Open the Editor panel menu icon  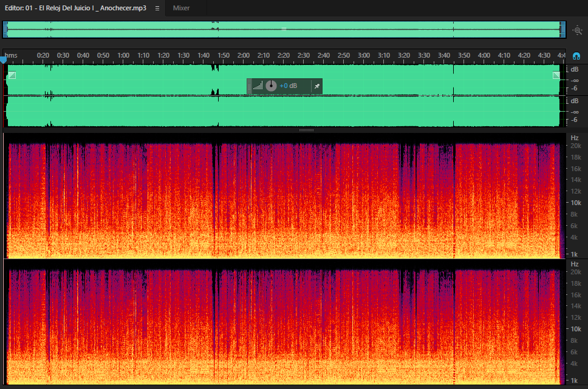pyautogui.click(x=157, y=8)
